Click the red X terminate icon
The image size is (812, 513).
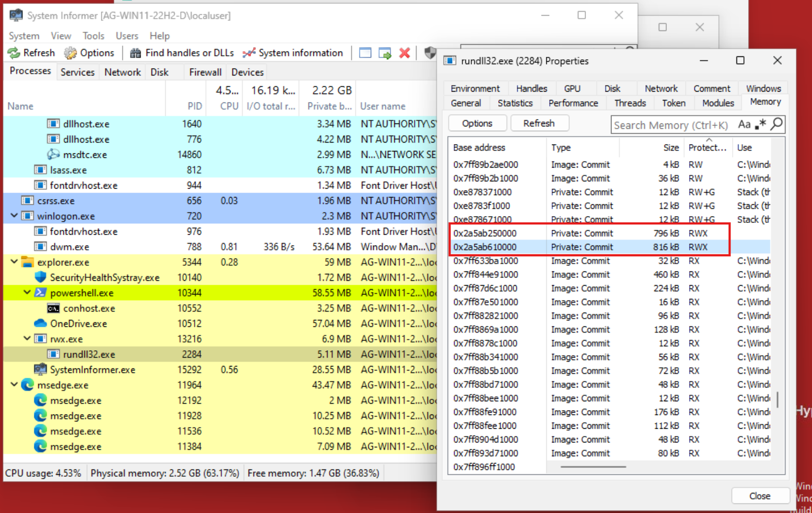click(x=405, y=53)
